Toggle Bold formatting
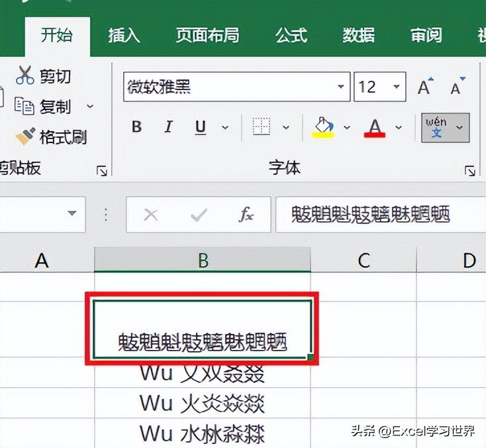Image resolution: width=486 pixels, height=448 pixels. point(136,127)
